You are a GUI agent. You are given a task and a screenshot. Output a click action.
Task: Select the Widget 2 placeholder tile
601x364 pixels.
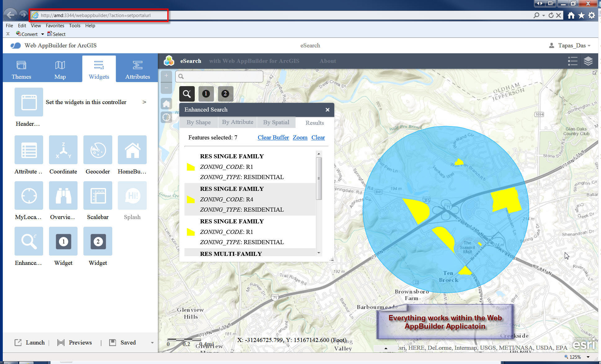[x=98, y=241]
